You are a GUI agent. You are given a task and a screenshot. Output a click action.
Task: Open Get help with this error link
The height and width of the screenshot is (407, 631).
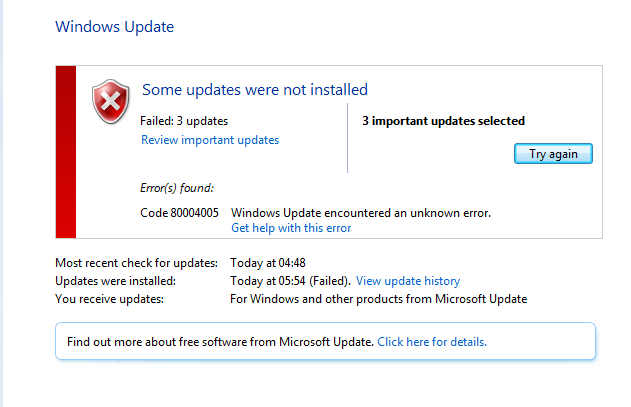click(x=291, y=228)
